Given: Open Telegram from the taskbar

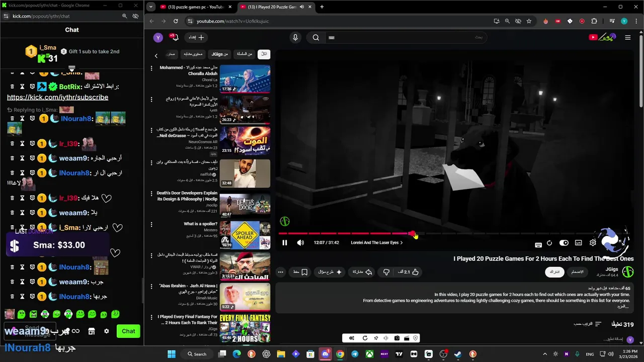Looking at the screenshot, I should click(x=355, y=354).
